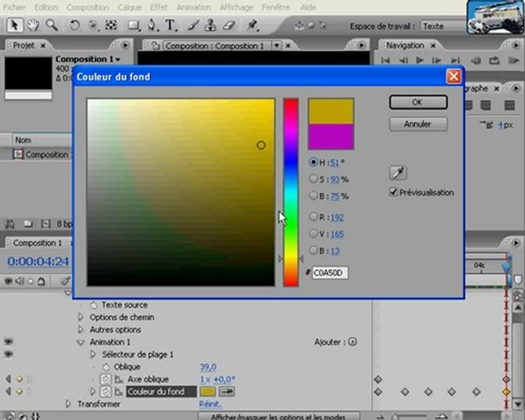Viewport: 525px width, 420px height.
Task: Open the Composition 1 viewer dropdown
Action: [276, 45]
